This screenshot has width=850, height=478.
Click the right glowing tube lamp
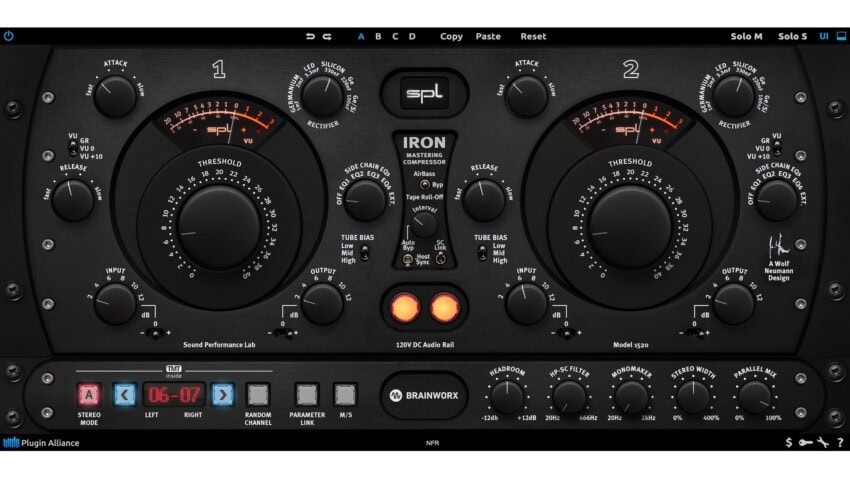(x=445, y=308)
